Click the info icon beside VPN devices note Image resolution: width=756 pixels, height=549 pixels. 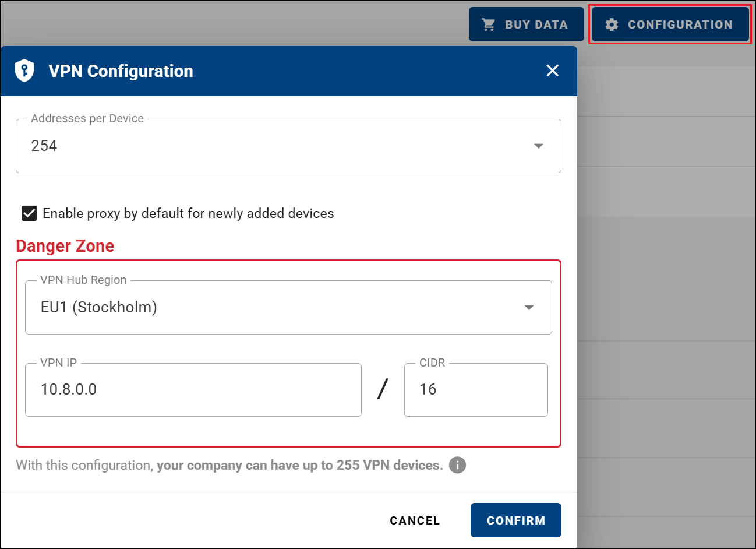(x=457, y=465)
